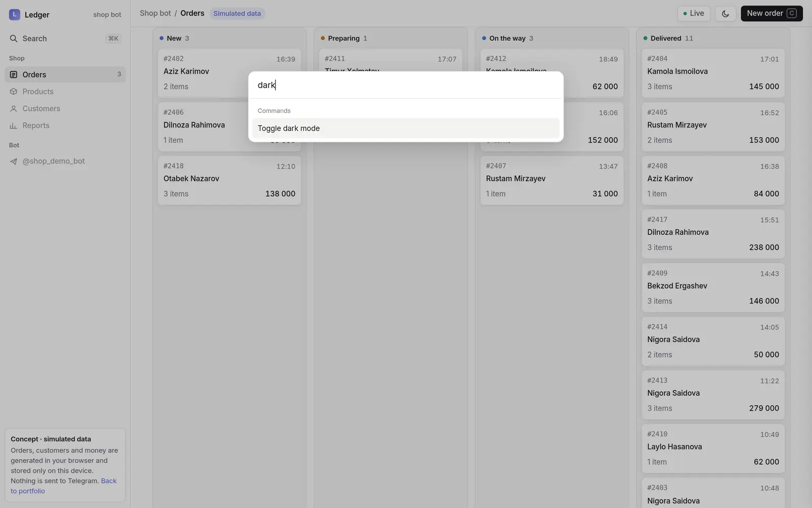
Task: Click the 145 000 amount on order #2404
Action: click(764, 86)
